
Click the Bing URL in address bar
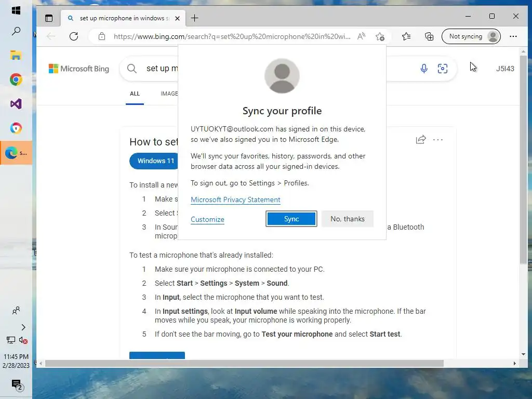click(x=232, y=37)
